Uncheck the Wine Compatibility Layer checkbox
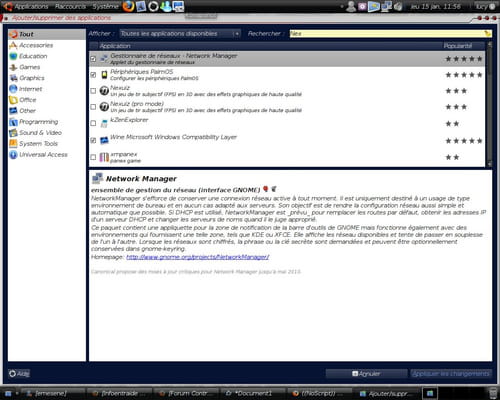This screenshot has height=400, width=500. (x=93, y=140)
